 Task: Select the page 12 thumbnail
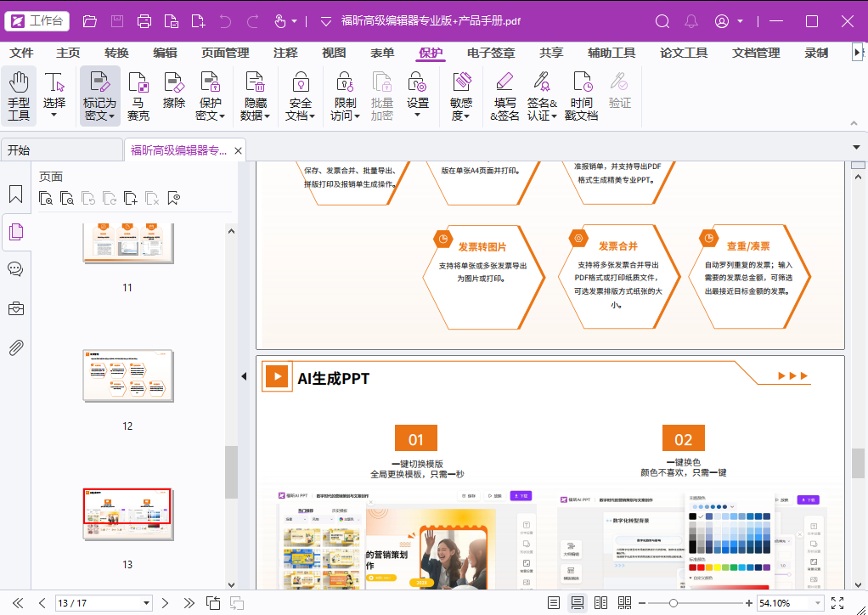click(128, 375)
